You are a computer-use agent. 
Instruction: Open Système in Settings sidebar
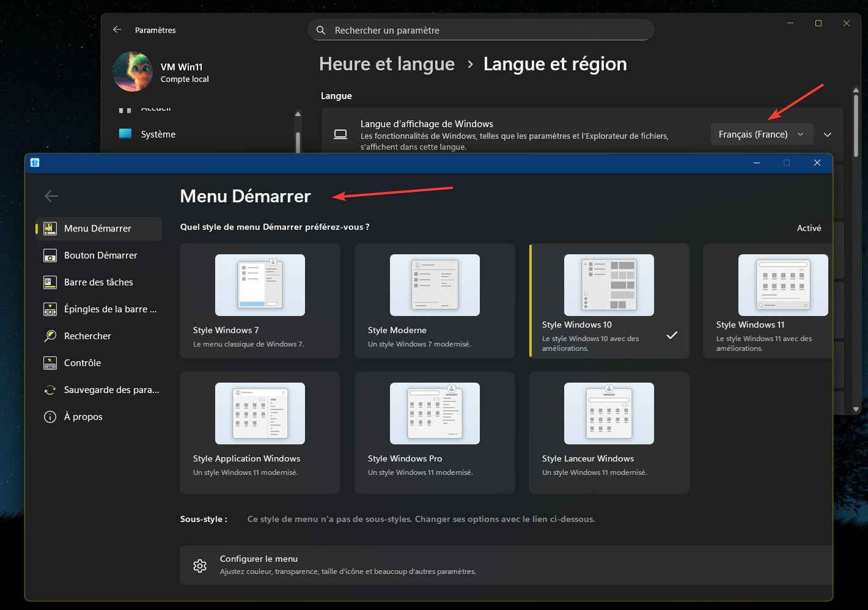[x=158, y=134]
